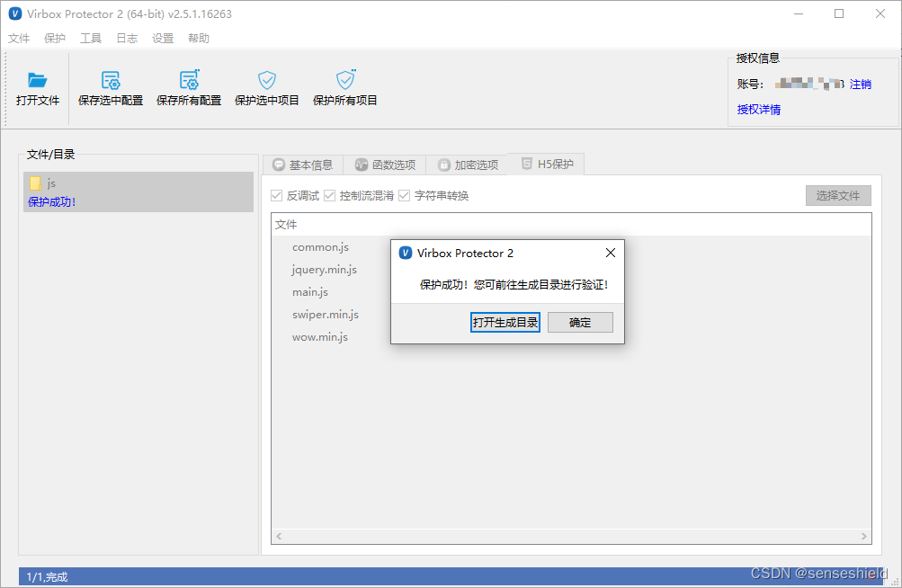Select the 保护选中项目 shield icon
The width and height of the screenshot is (902, 588).
point(265,80)
